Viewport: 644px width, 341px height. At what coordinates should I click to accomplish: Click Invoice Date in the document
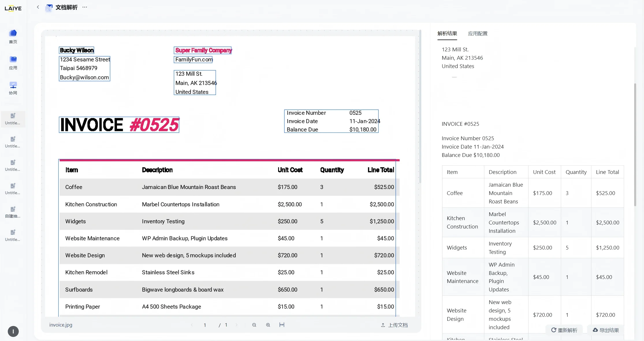tap(302, 121)
